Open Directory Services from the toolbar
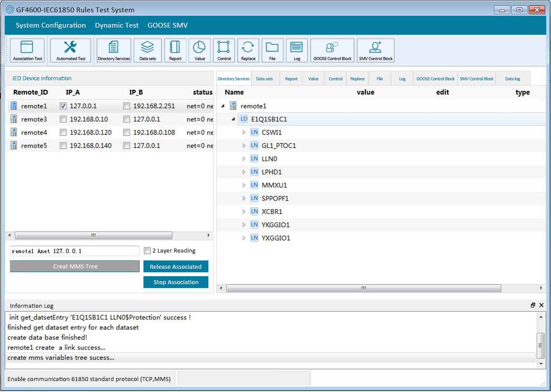The height and width of the screenshot is (392, 551). (x=114, y=51)
